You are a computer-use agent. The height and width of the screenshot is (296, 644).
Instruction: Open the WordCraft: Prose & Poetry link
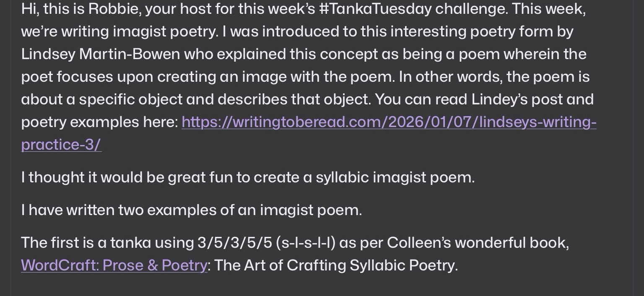[114, 265]
